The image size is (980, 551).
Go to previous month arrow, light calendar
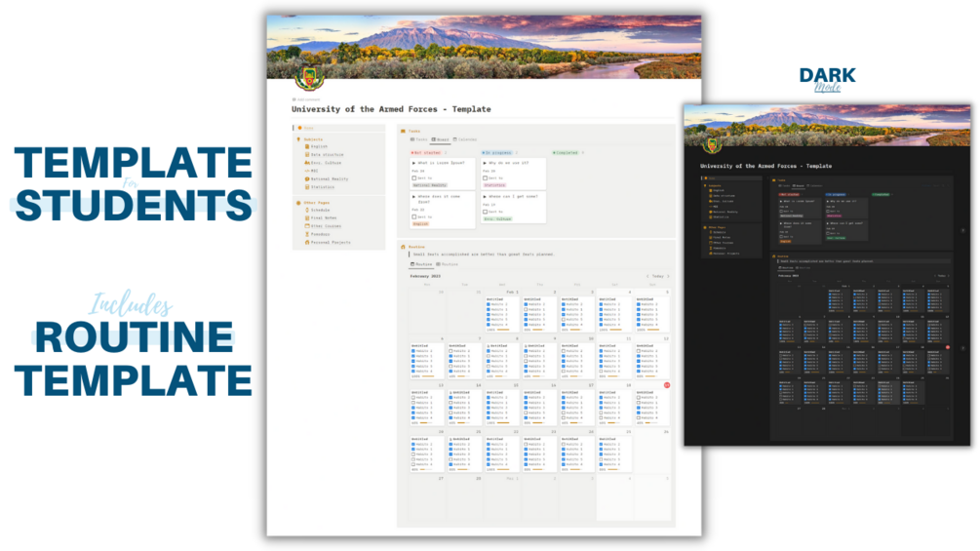tap(647, 276)
